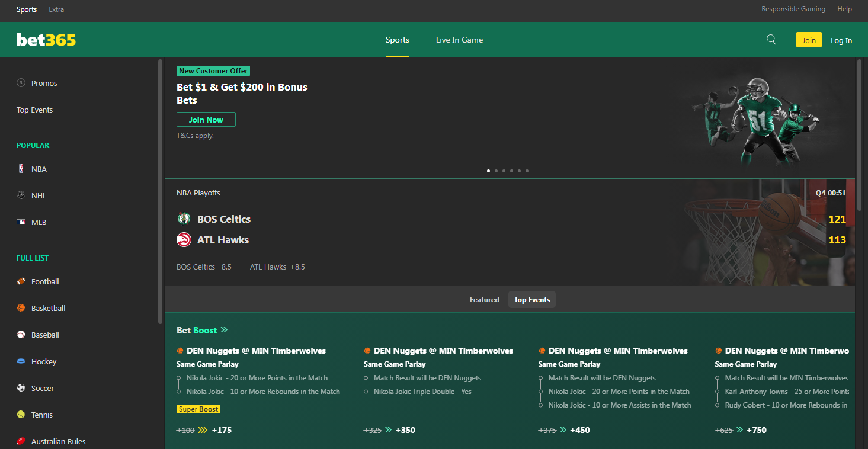This screenshot has height=449, width=868.
Task: Select the third carousel dot
Action: coord(504,171)
